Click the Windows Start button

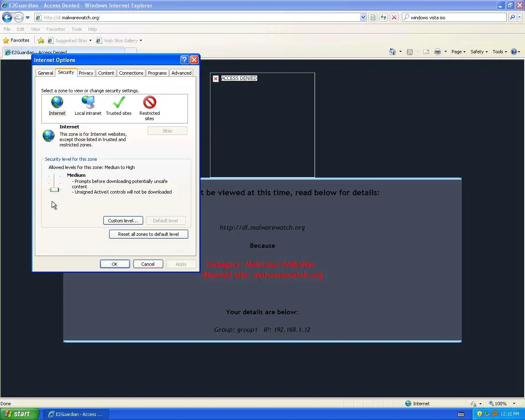tap(20, 414)
